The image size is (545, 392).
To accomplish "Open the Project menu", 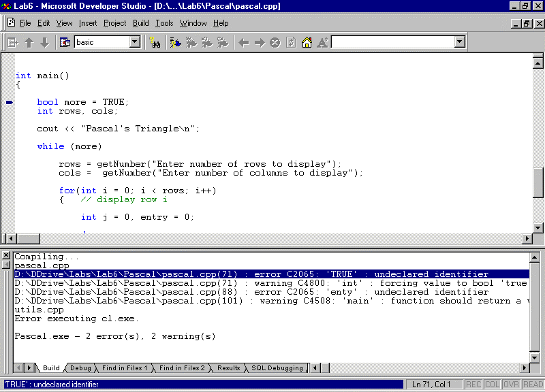I will [114, 23].
